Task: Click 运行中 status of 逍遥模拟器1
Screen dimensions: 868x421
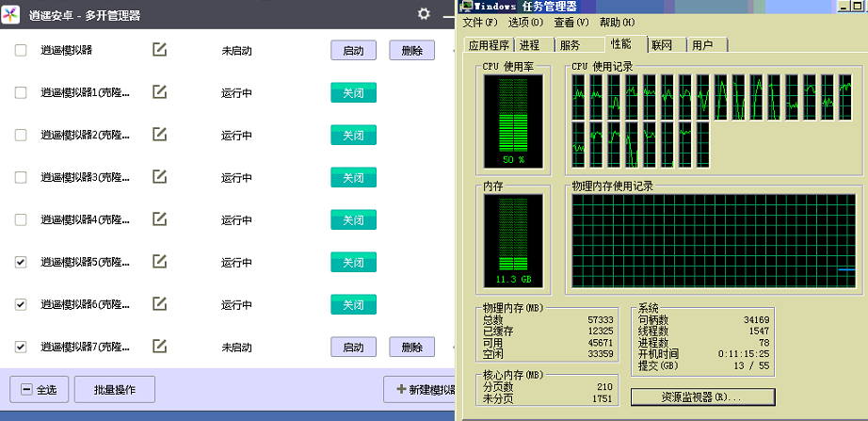Action: click(237, 92)
